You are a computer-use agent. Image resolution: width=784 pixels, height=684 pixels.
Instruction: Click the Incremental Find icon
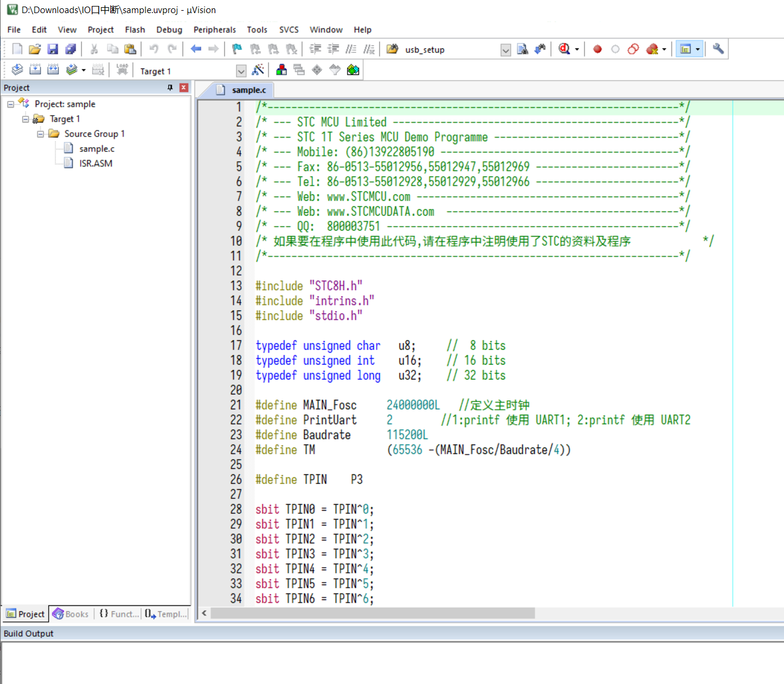(x=540, y=49)
